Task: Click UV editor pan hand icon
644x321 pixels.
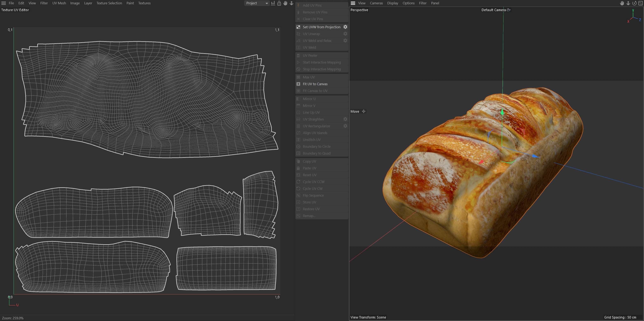Action: (285, 3)
